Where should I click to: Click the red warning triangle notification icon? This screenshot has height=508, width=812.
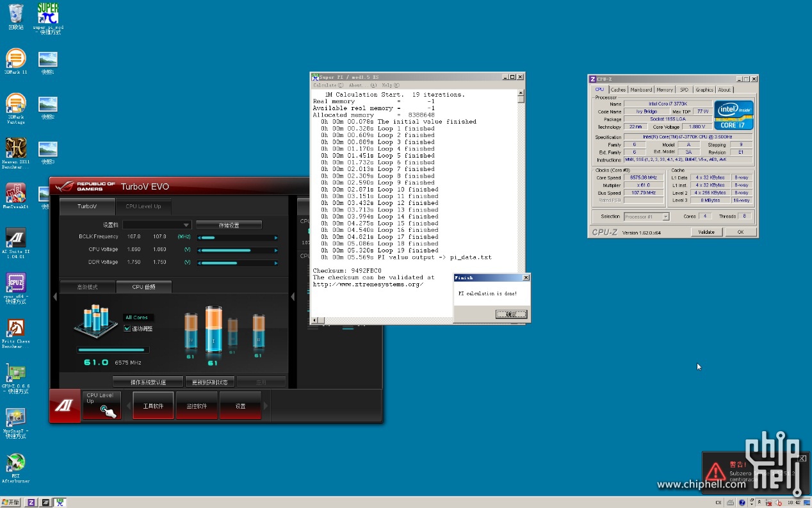tap(715, 472)
